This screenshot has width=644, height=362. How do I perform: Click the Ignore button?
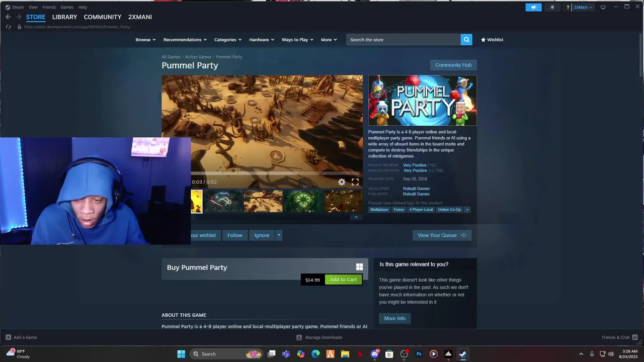pyautogui.click(x=262, y=235)
